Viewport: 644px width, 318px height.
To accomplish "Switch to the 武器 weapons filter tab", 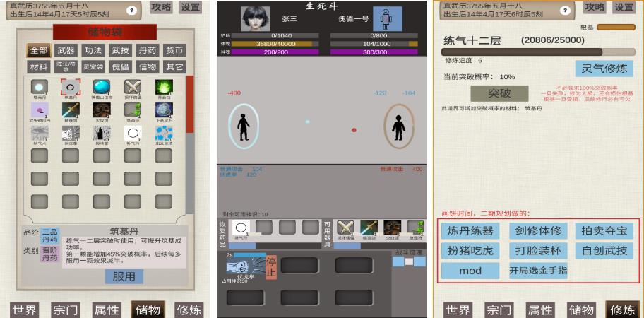I will 66,51.
